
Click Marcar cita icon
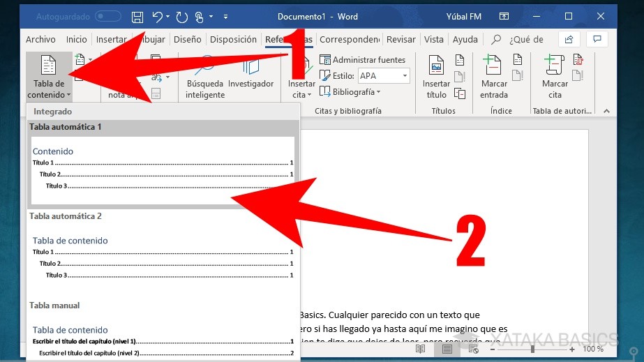(x=555, y=78)
